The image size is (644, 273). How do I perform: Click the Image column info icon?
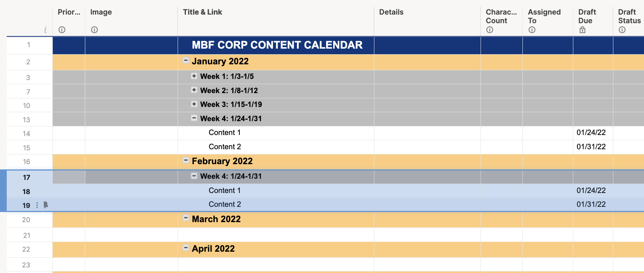pos(95,30)
